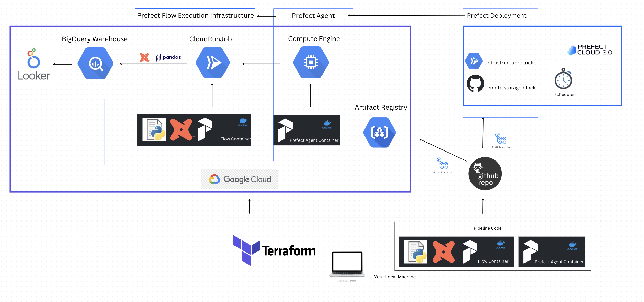
Task: Select the 'infrastructure block' text
Action: (509, 63)
